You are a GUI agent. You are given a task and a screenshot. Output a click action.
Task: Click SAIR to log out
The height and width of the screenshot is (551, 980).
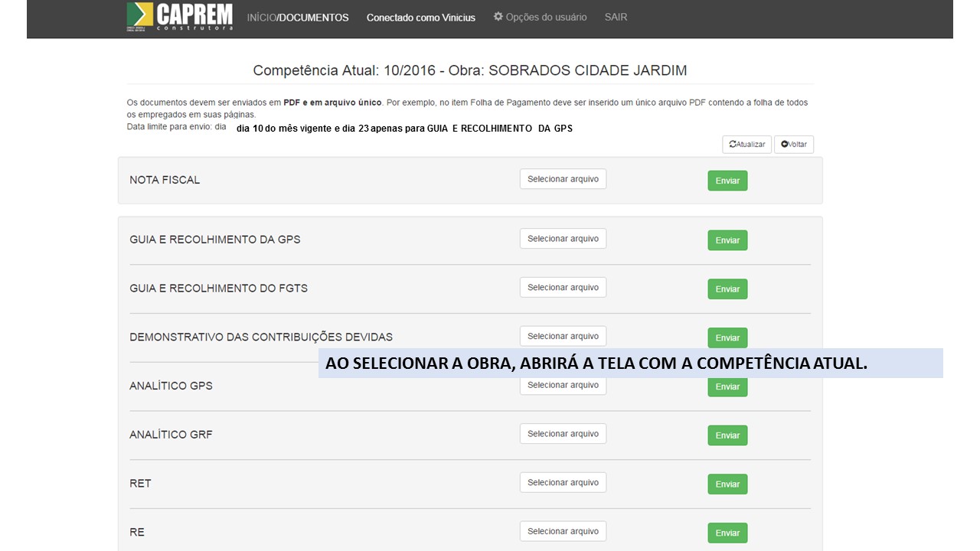coord(616,17)
